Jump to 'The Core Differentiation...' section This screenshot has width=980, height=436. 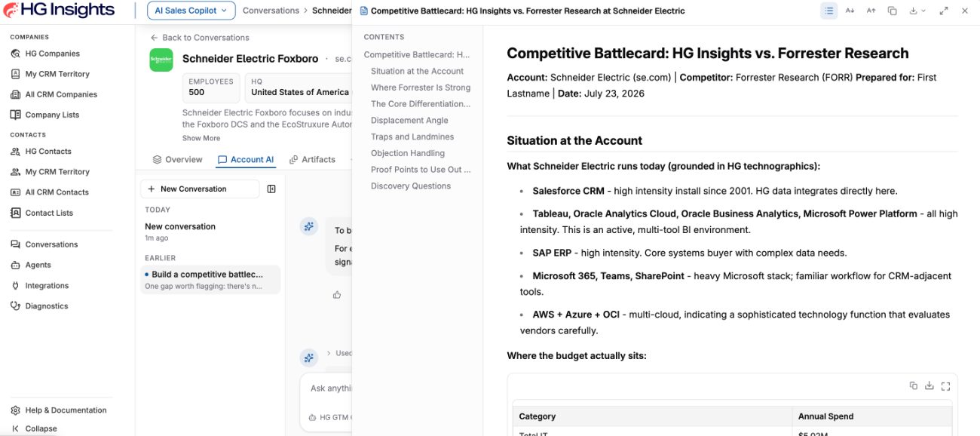pos(420,104)
